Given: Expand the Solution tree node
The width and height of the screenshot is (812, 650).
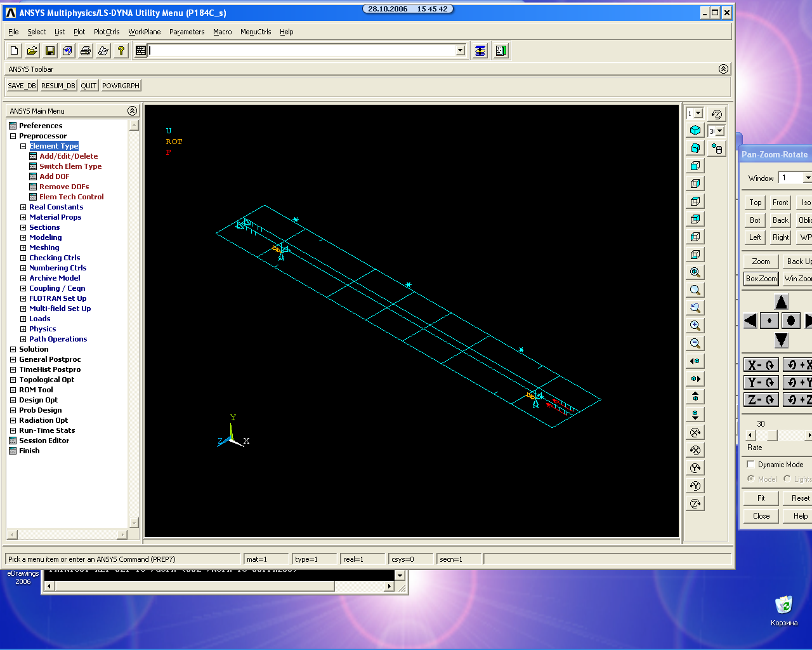Looking at the screenshot, I should [13, 349].
